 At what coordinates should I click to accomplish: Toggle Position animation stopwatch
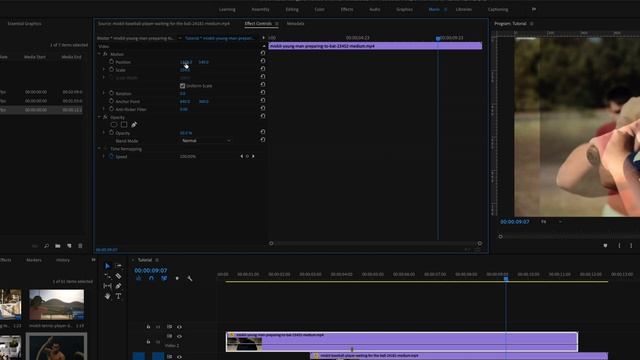pos(111,61)
